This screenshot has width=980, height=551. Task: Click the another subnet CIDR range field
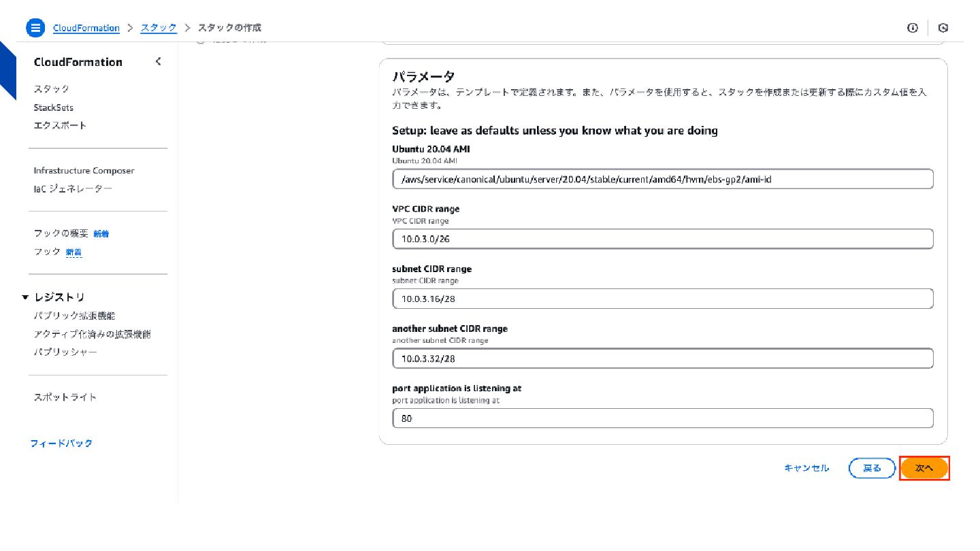[x=663, y=358]
